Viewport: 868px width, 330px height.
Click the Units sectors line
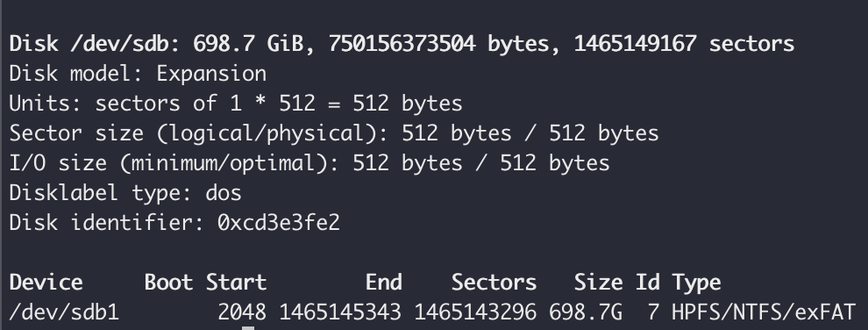(236, 104)
